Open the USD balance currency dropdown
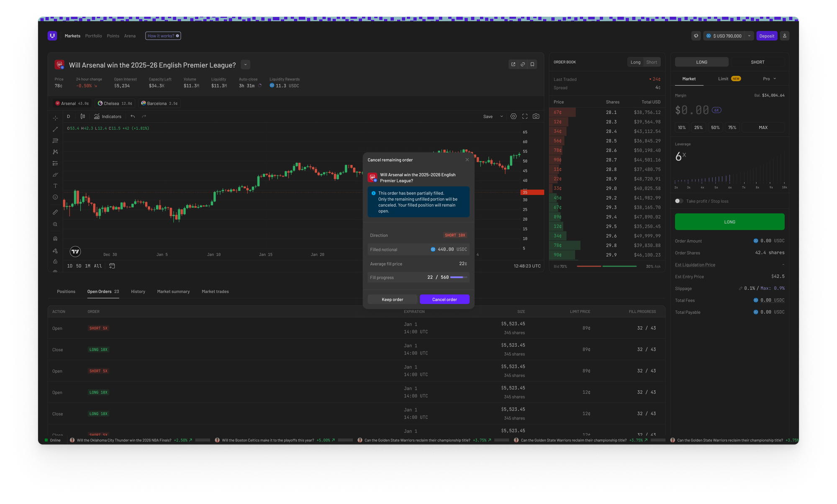The image size is (837, 504). click(749, 36)
